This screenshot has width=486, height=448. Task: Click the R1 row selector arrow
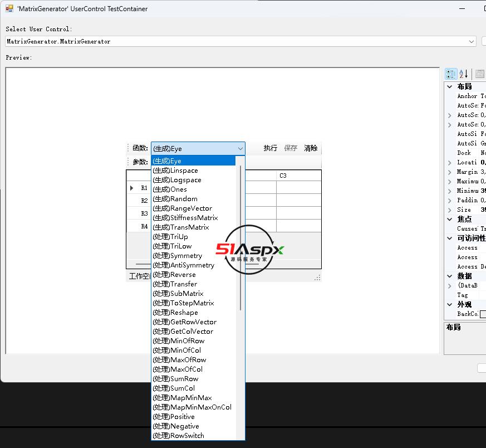pos(132,188)
